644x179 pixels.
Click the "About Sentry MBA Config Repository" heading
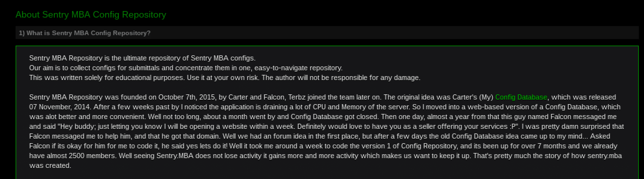click(91, 15)
